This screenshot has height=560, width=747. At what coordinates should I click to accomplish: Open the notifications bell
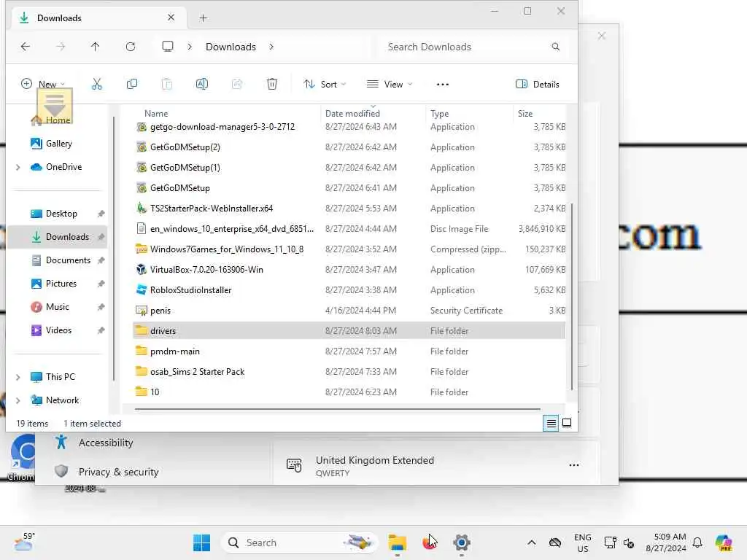(697, 542)
